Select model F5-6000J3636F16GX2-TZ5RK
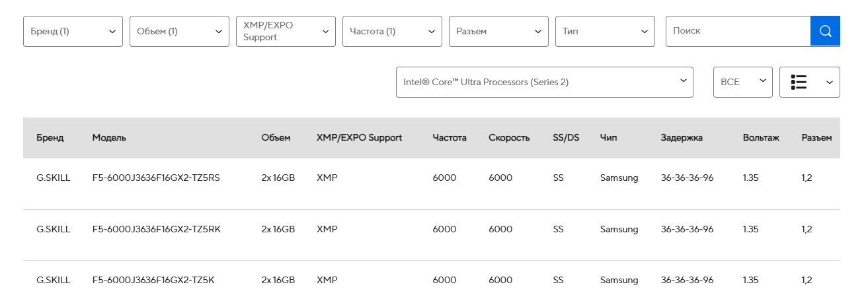868x299 pixels. pos(157,229)
